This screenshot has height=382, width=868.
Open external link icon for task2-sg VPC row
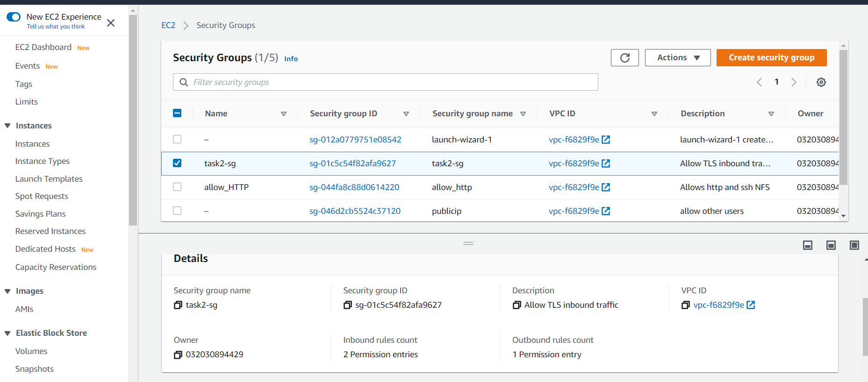click(x=606, y=163)
